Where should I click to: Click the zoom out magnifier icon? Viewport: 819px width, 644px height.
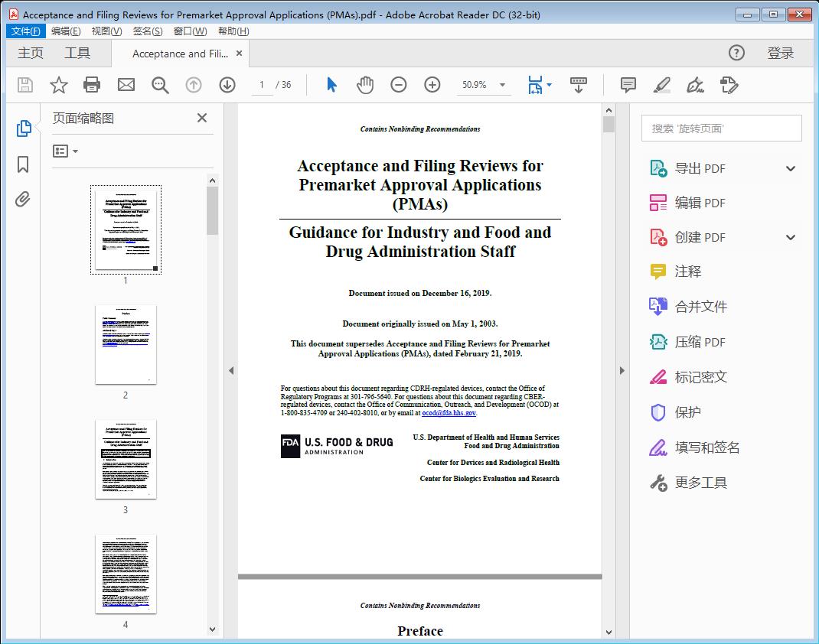[x=399, y=85]
